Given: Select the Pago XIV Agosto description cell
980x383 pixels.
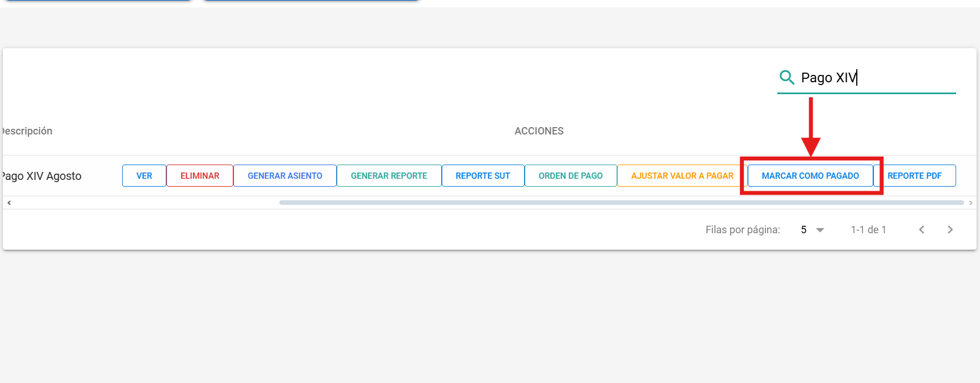Looking at the screenshot, I should 41,176.
